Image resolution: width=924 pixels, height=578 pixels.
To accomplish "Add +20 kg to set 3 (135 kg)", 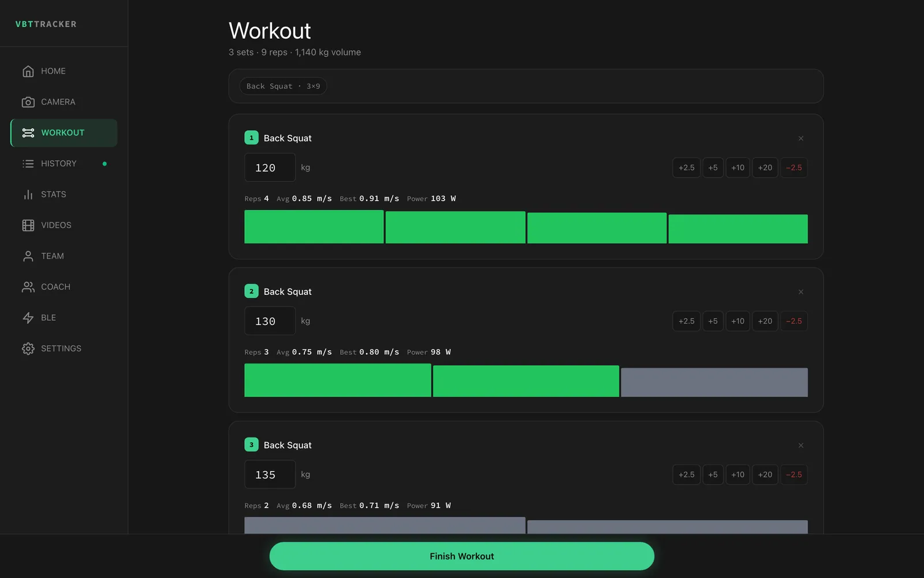I will 765,475.
